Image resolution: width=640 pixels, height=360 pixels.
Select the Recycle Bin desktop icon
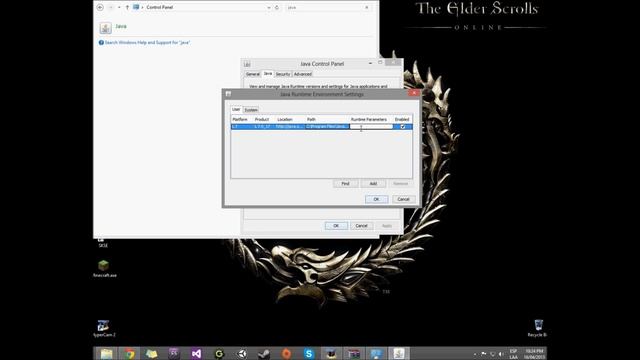538,328
